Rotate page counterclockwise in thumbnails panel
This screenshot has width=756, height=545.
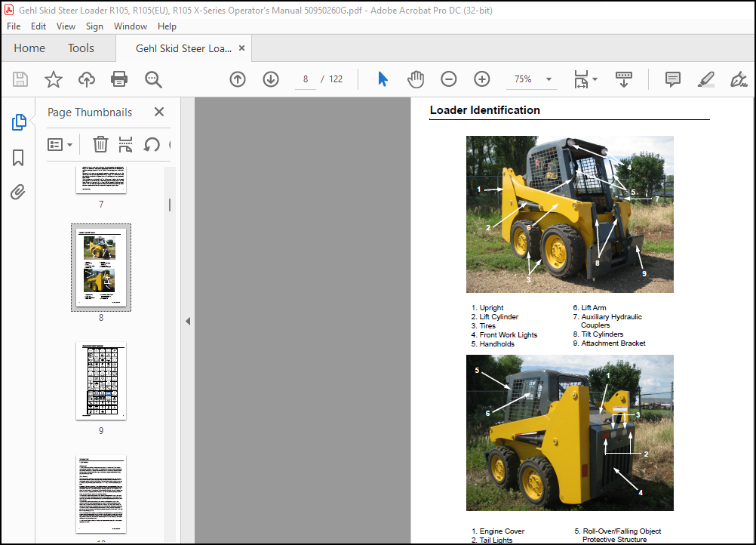152,144
